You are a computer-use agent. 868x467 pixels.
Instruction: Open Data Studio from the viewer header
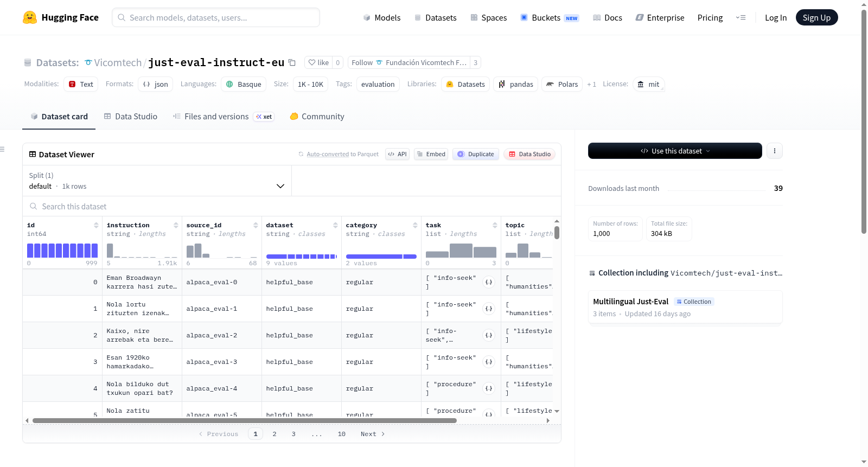point(529,154)
